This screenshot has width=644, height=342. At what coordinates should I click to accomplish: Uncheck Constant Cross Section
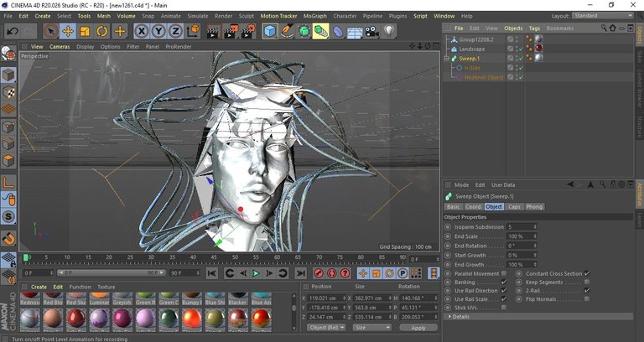[587, 273]
